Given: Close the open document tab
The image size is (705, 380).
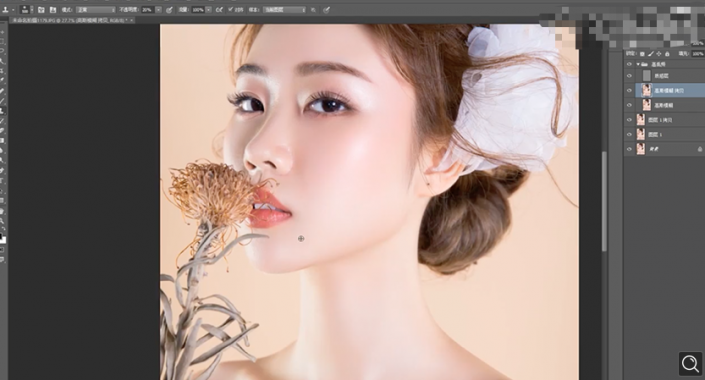Looking at the screenshot, I should pyautogui.click(x=131, y=20).
